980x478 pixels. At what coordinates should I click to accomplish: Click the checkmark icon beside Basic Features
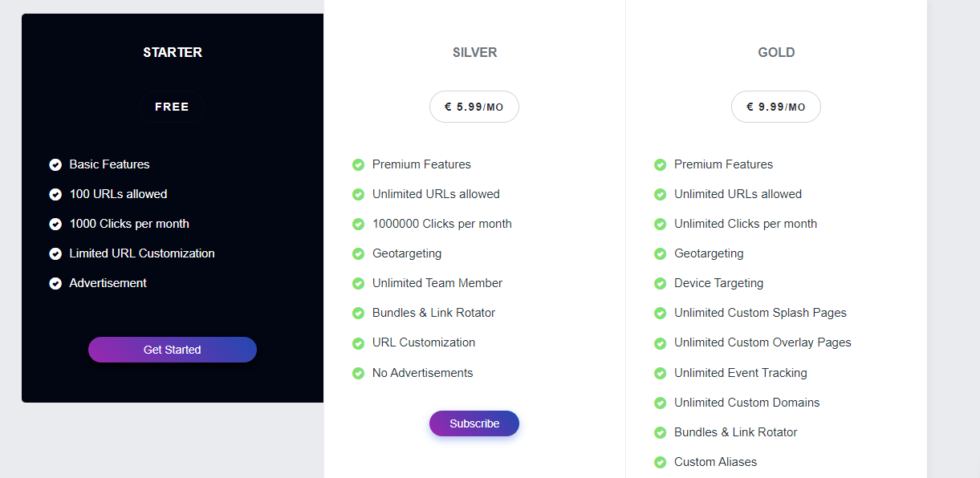click(55, 164)
